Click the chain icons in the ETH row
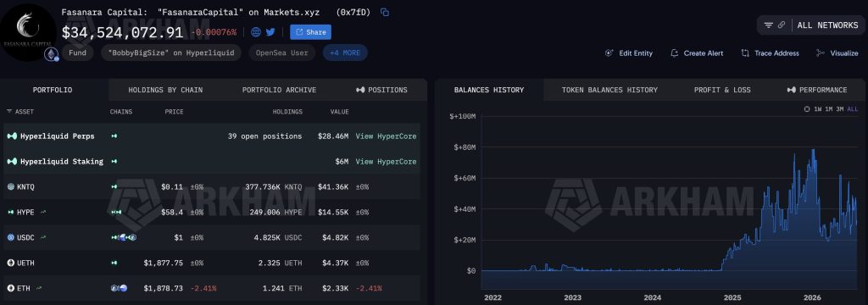 coord(119,288)
